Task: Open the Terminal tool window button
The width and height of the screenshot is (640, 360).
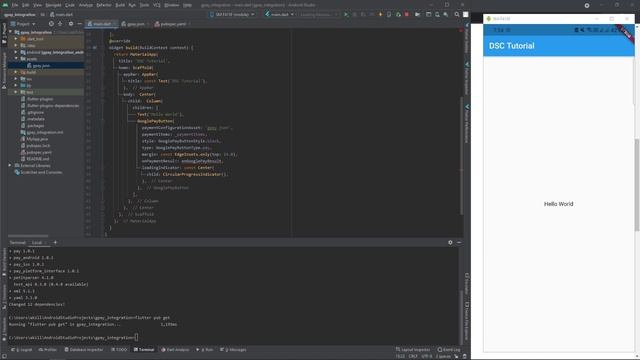Action: pyautogui.click(x=144, y=350)
